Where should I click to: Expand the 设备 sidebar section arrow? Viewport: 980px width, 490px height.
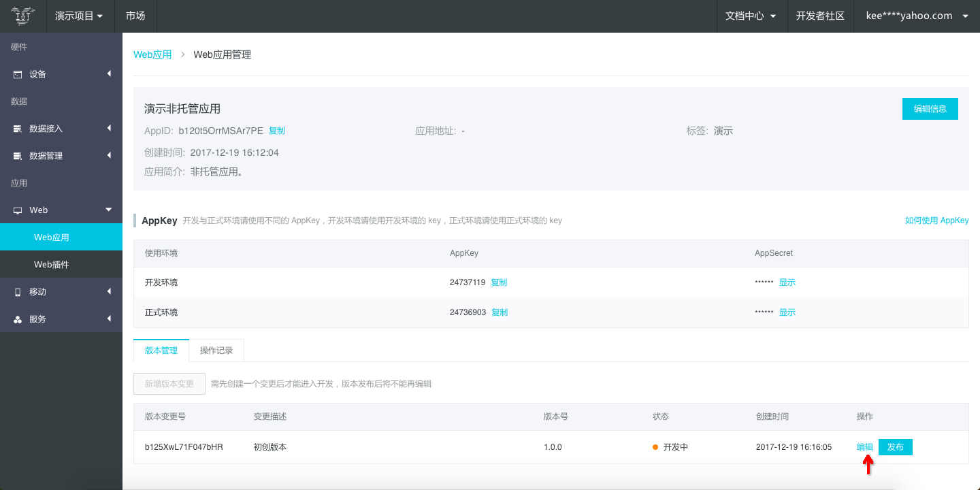pyautogui.click(x=109, y=73)
